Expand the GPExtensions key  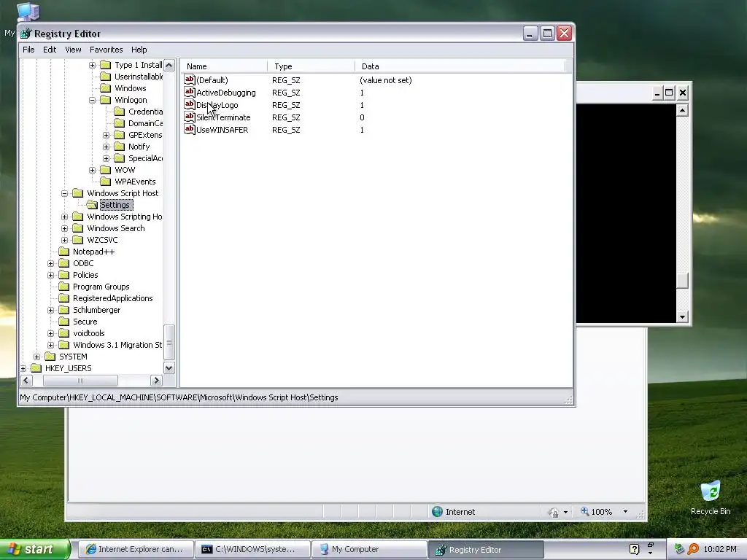click(x=107, y=135)
